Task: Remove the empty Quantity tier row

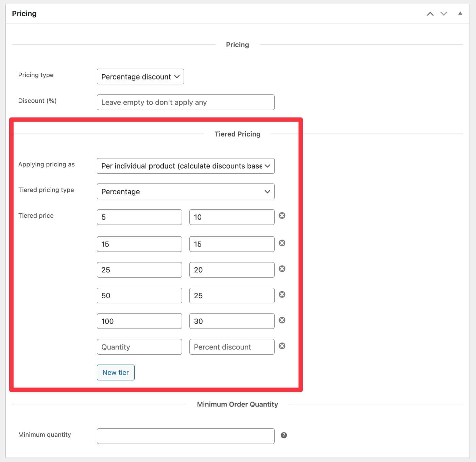Action: 282,346
